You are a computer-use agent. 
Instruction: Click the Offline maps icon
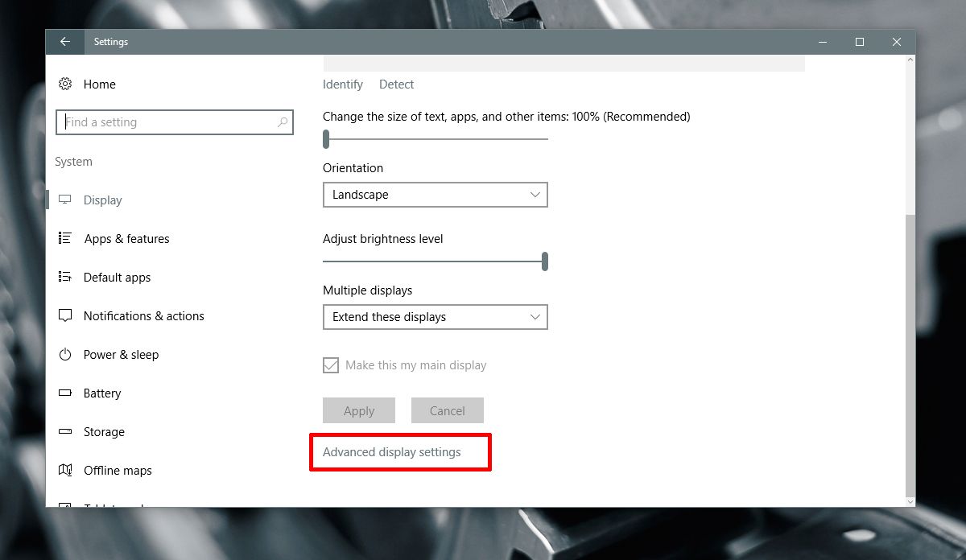pyautogui.click(x=65, y=471)
